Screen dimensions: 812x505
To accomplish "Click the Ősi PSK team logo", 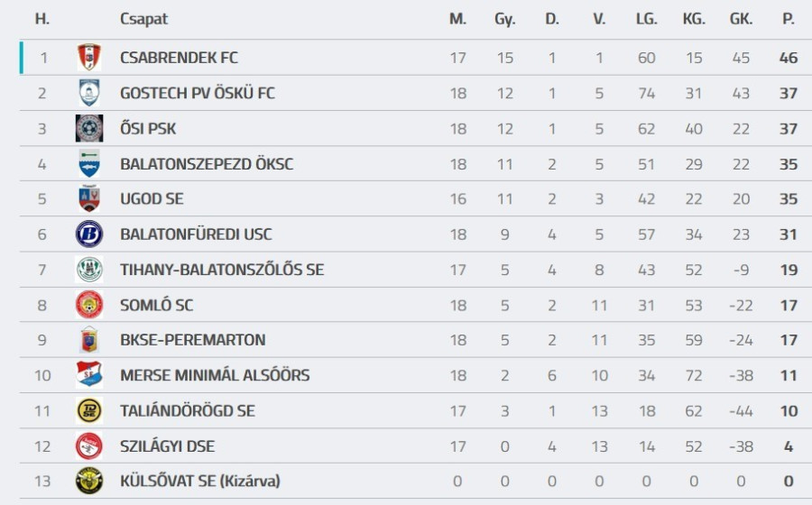I will point(88,128).
